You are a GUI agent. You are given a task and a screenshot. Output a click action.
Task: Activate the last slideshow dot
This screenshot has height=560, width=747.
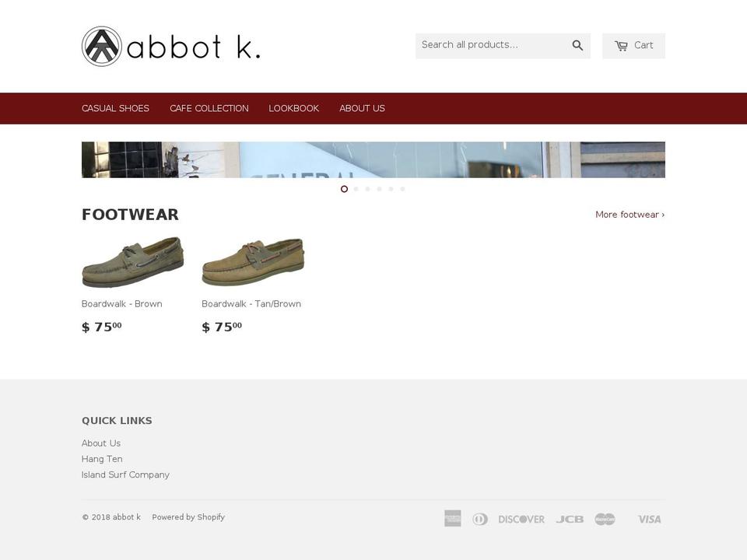click(402, 188)
